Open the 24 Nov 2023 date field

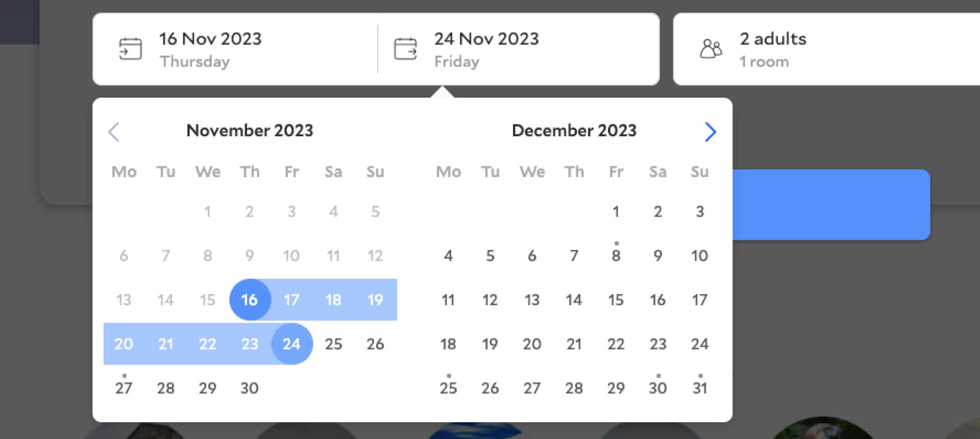pos(486,48)
